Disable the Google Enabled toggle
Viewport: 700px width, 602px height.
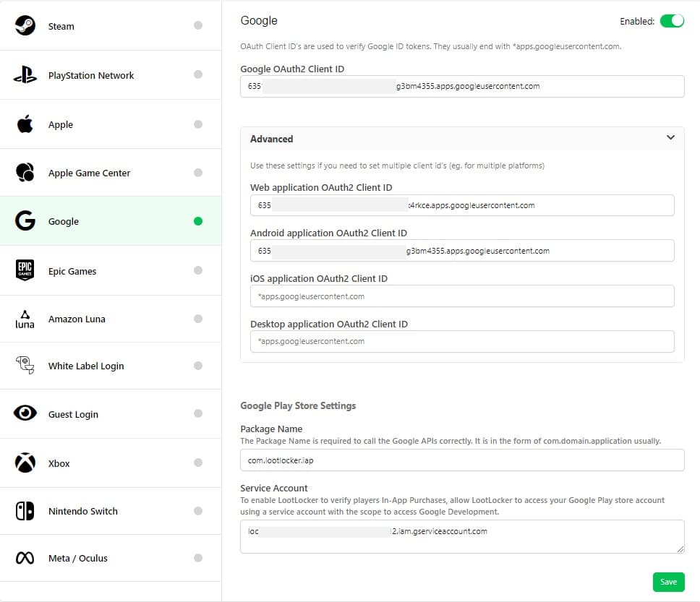point(672,21)
